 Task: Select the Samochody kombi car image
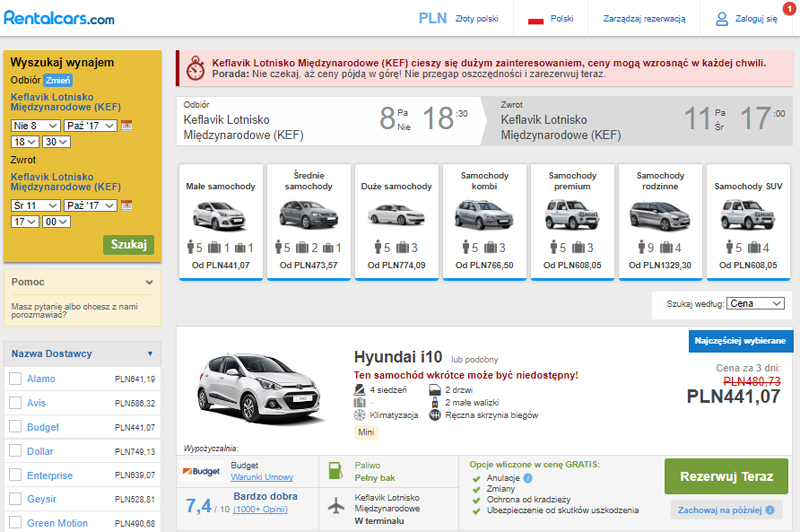(x=484, y=215)
